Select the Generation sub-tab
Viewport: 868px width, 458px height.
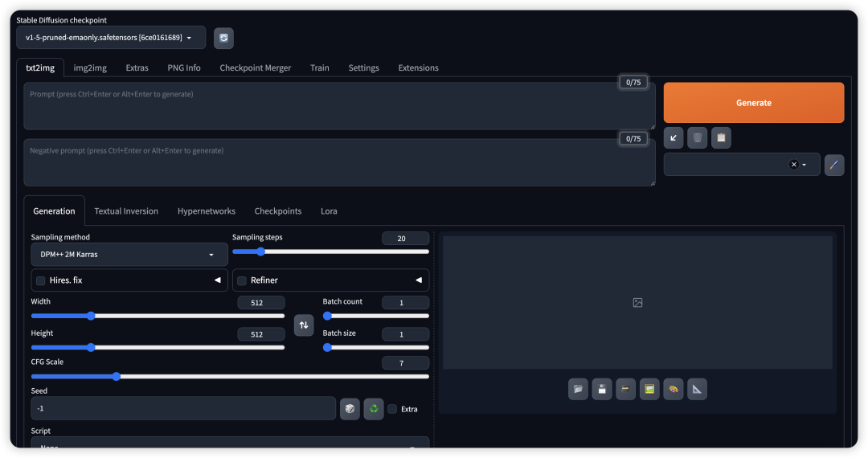[55, 211]
